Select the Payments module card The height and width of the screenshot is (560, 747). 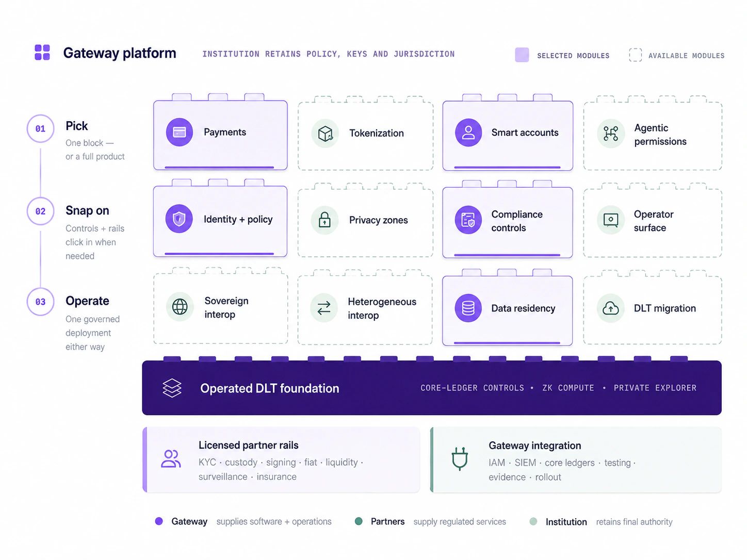(x=220, y=133)
